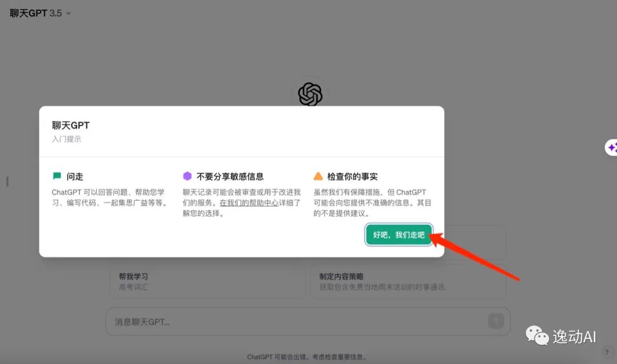Open the 在我们的帮助中心 help center link

point(249,203)
